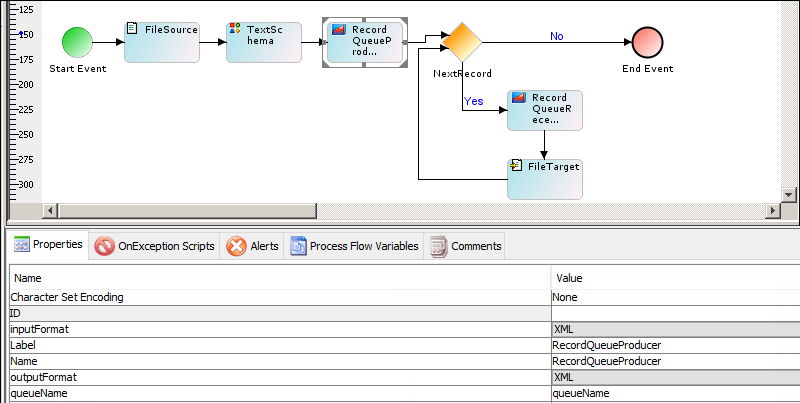The height and width of the screenshot is (403, 800).
Task: Click the queueName value field
Action: 675,393
